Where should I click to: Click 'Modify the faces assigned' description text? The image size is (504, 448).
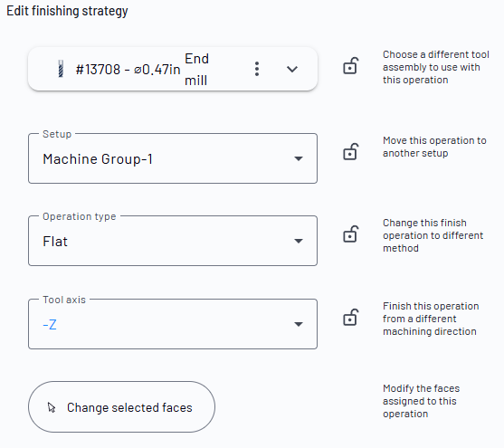pyautogui.click(x=421, y=401)
